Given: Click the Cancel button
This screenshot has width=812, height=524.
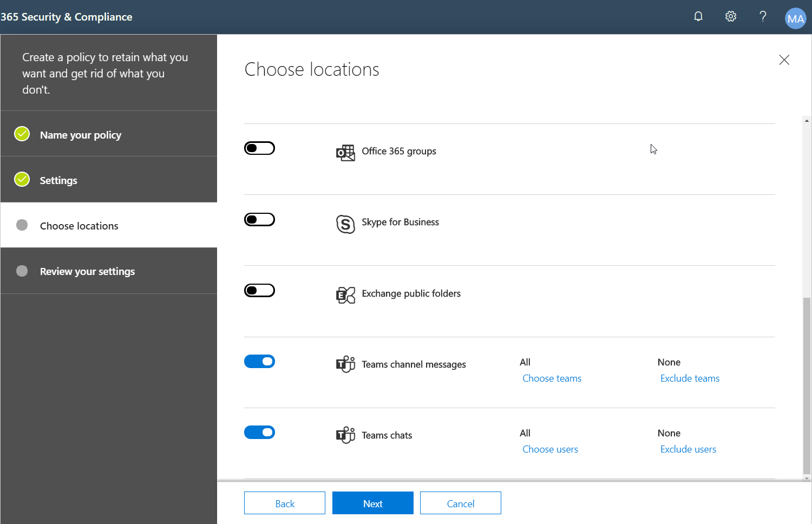Looking at the screenshot, I should click(x=461, y=503).
